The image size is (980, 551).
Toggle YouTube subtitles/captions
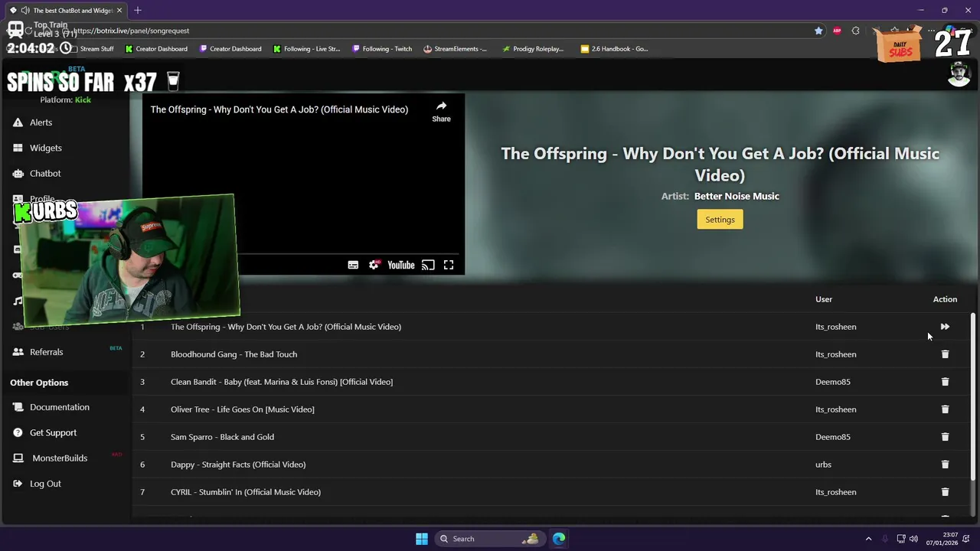pos(353,265)
